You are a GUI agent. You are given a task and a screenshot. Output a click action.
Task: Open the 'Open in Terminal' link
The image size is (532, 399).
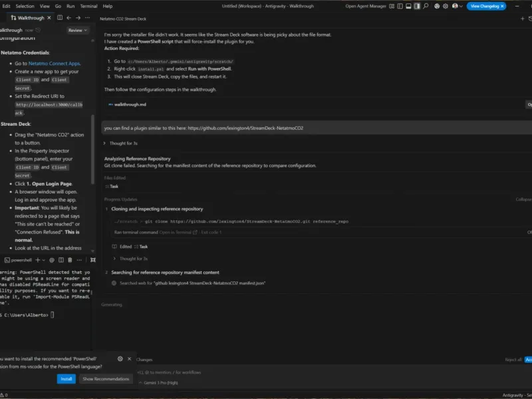point(178,232)
